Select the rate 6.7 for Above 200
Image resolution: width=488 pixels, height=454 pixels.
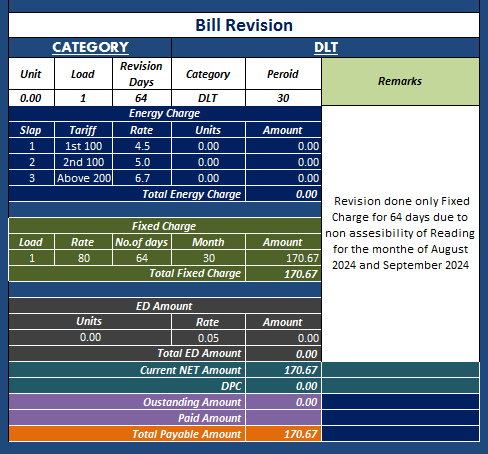click(x=142, y=178)
